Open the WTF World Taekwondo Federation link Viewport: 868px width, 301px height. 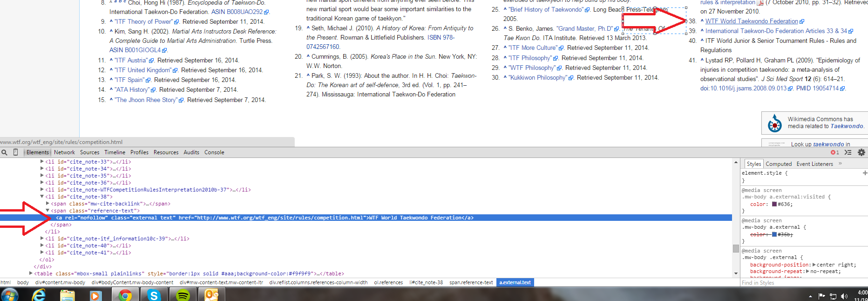click(752, 21)
